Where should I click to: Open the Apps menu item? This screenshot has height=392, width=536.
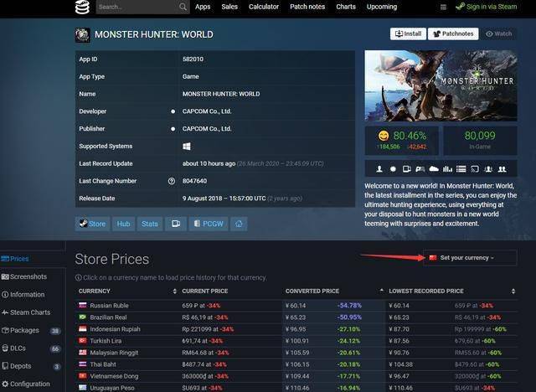tap(203, 7)
